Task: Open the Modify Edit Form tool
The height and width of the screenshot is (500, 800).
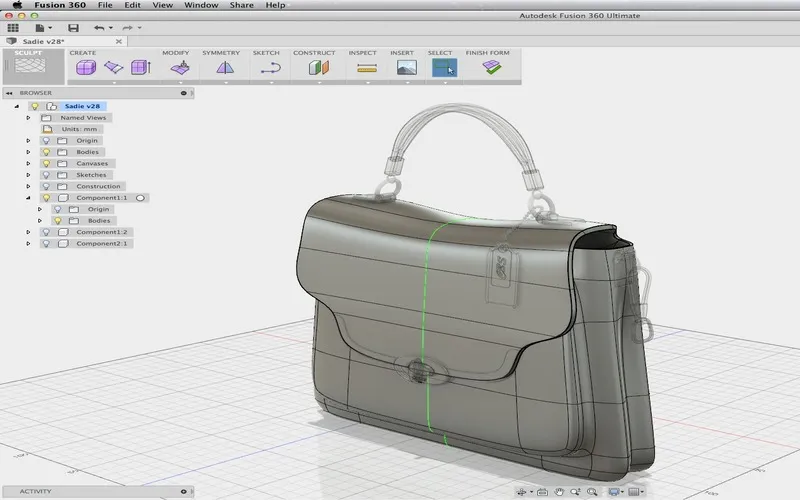Action: pyautogui.click(x=180, y=67)
